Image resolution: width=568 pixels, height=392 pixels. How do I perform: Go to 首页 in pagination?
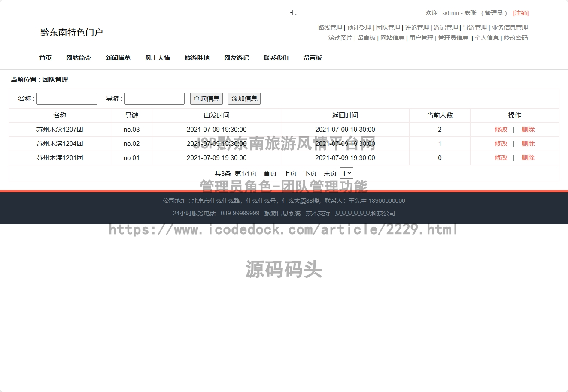270,174
